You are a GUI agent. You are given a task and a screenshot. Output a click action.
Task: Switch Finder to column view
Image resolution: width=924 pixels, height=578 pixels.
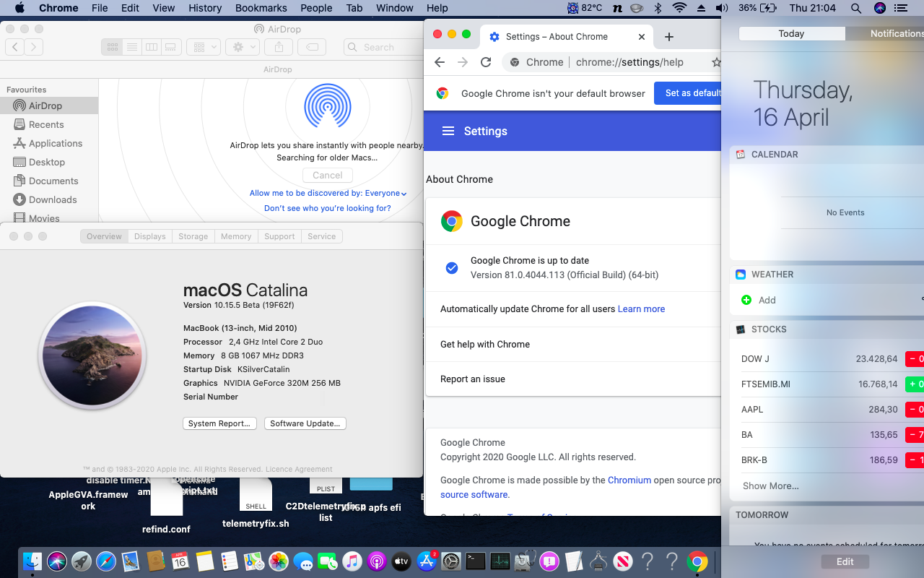(151, 47)
